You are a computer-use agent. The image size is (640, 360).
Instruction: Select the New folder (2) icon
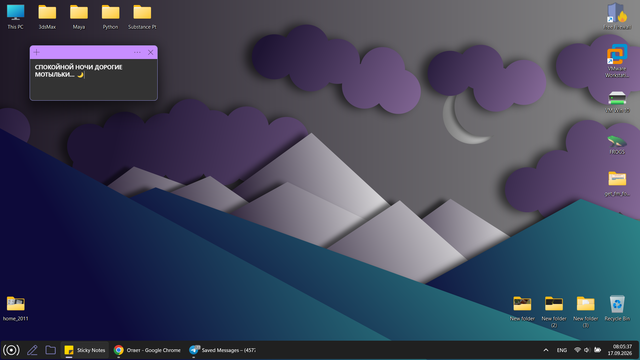click(554, 311)
